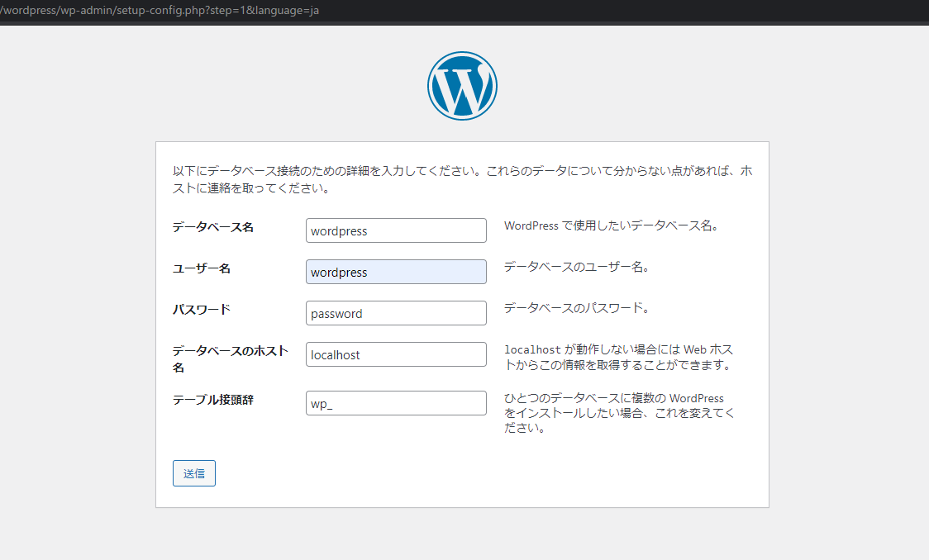Screen dimensions: 929x560
Task: Click the localhost が動作しない場合 description
Action: (x=619, y=357)
